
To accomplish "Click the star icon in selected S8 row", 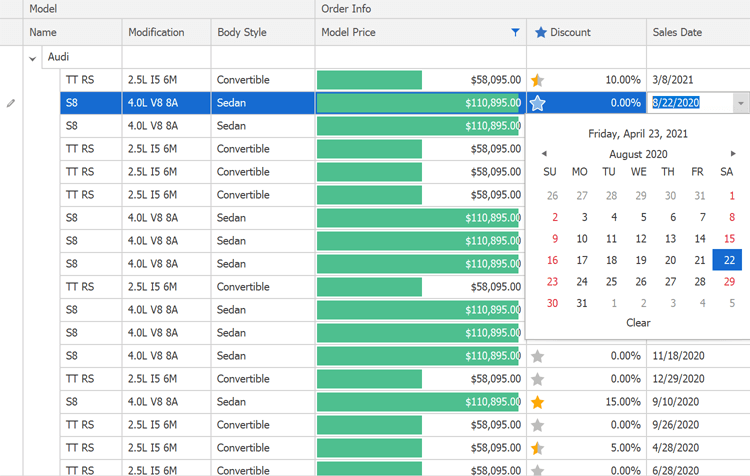I will 537,103.
